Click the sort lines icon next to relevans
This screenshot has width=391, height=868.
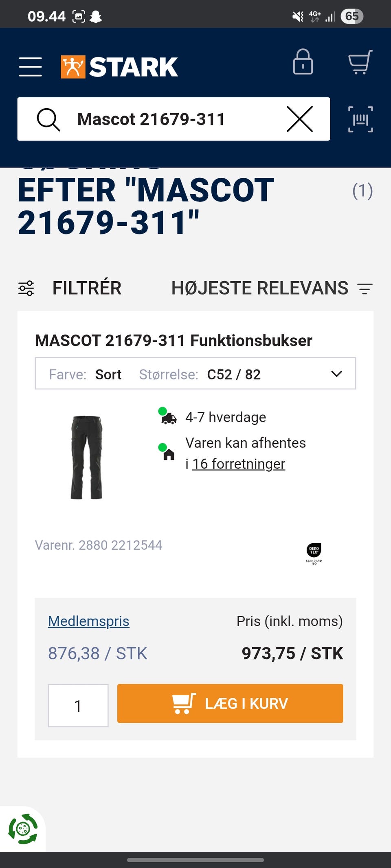pyautogui.click(x=365, y=289)
